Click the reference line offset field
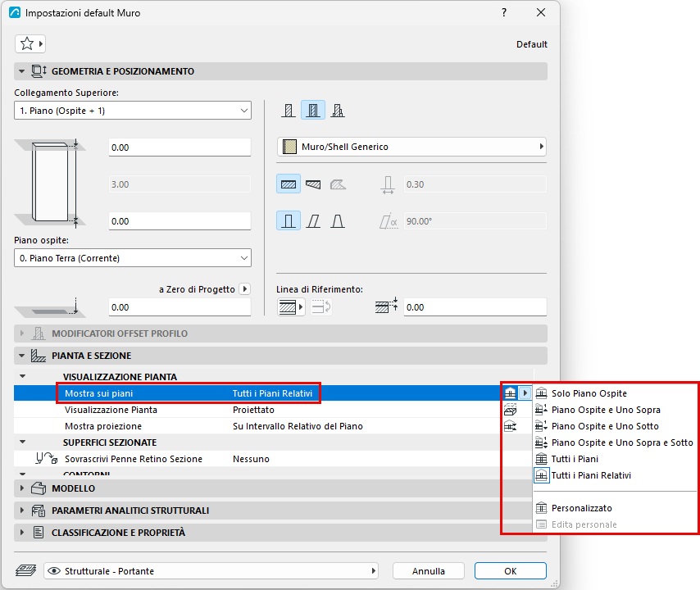This screenshot has height=590, width=700. 475,307
